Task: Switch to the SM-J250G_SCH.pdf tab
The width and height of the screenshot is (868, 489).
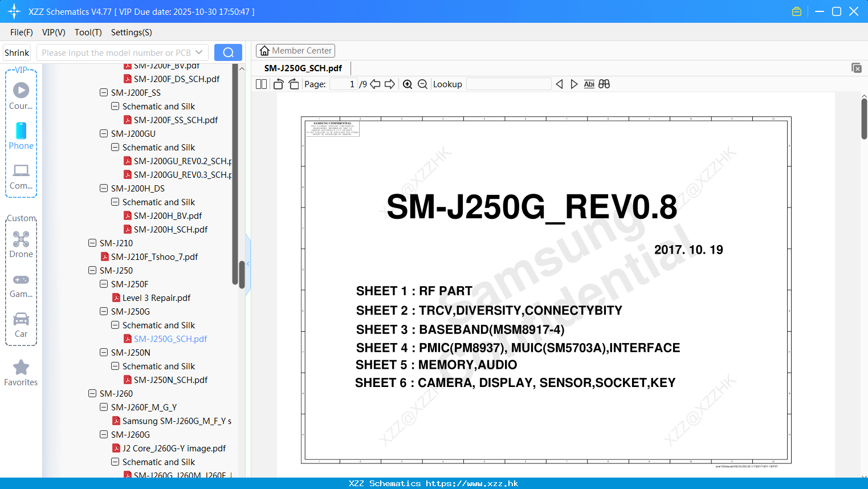Action: (x=303, y=68)
